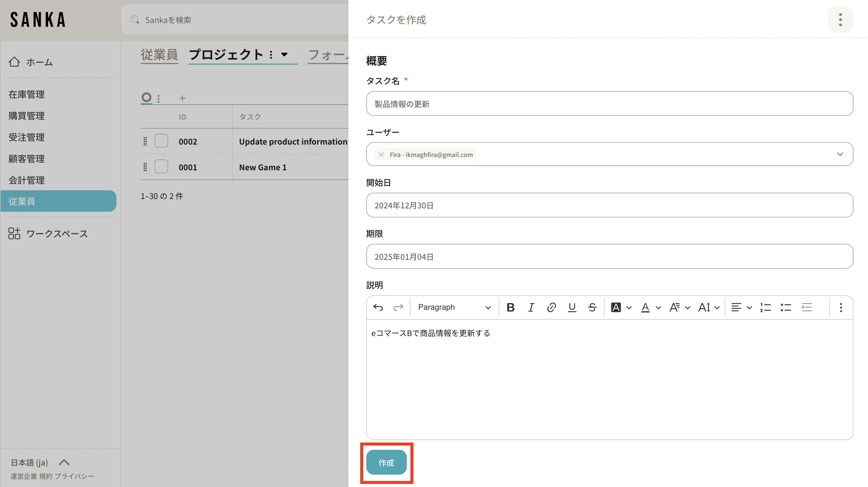Decrease the indent in the editor

pos(806,307)
